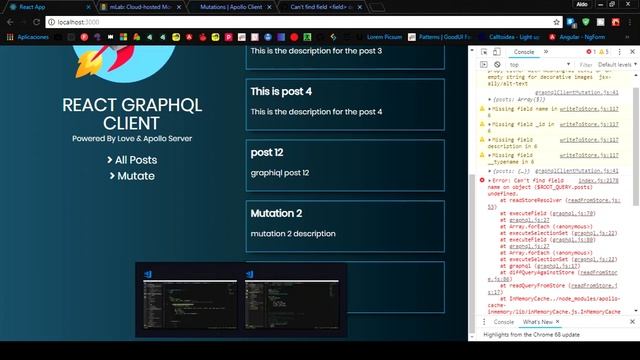
Task: Click the new tab button
Action: point(377,7)
